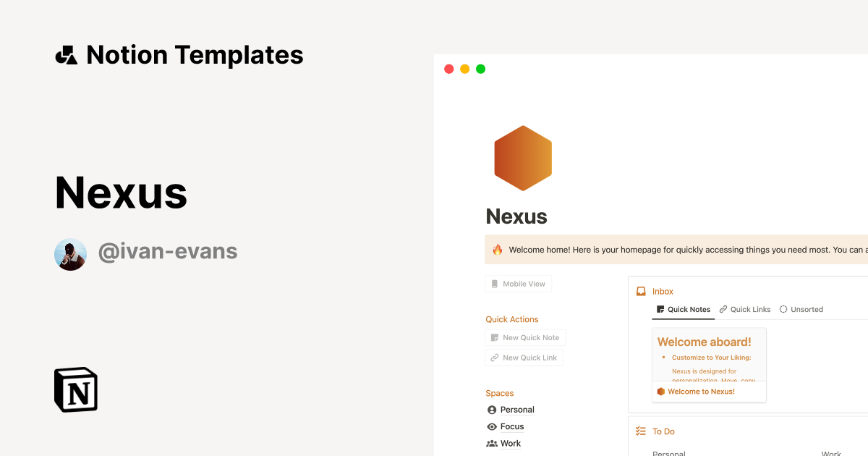The height and width of the screenshot is (456, 868).
Task: Click the To Do checklist icon
Action: coord(639,431)
